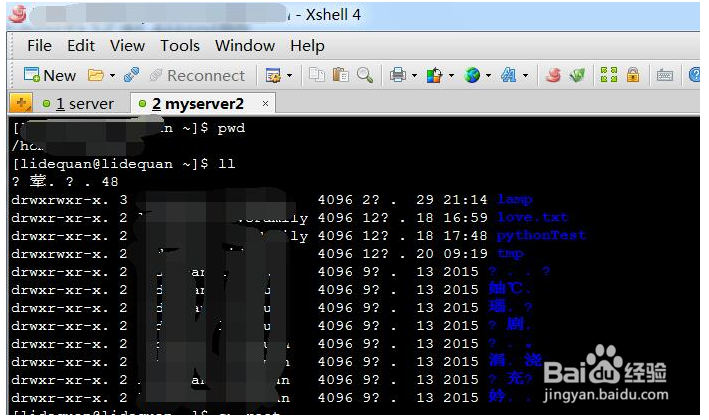Click the orange add-tab plus icon

pyautogui.click(x=21, y=104)
